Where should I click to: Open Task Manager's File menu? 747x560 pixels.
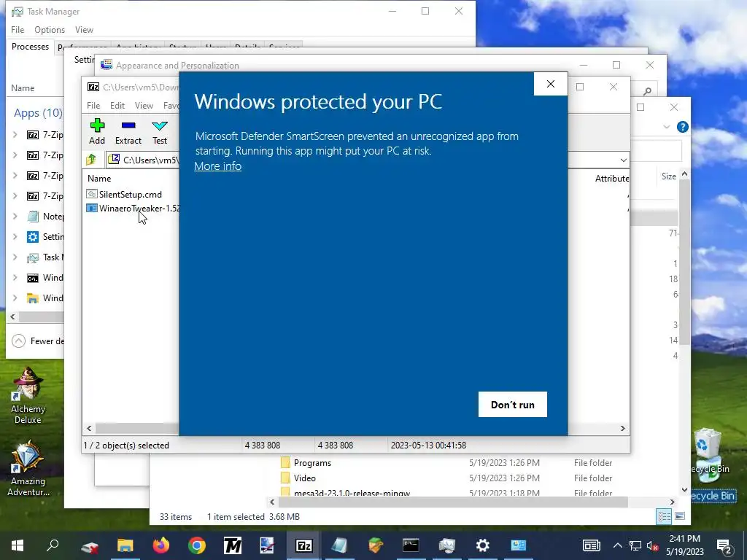pyautogui.click(x=18, y=29)
